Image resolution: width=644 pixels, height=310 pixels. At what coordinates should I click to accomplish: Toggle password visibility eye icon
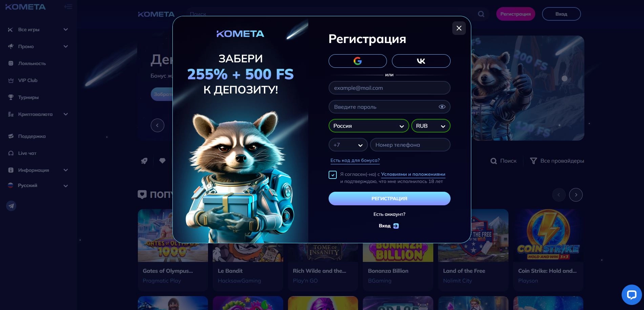click(442, 107)
